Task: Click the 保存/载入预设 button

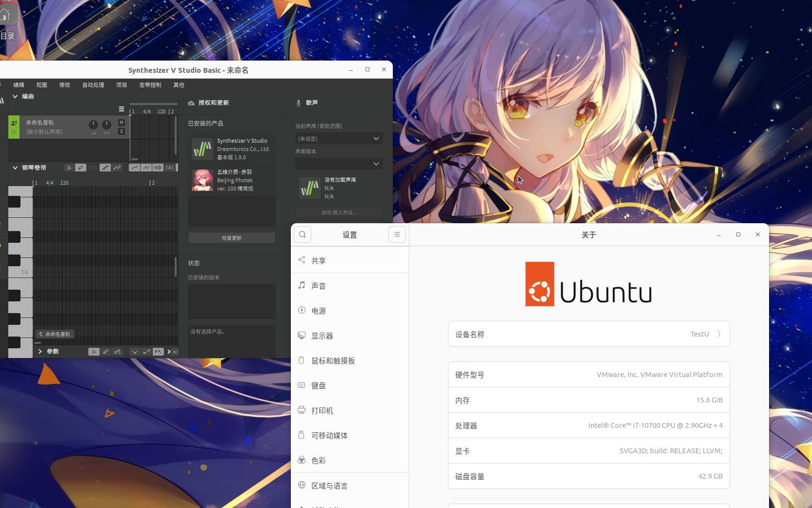Action: (339, 212)
